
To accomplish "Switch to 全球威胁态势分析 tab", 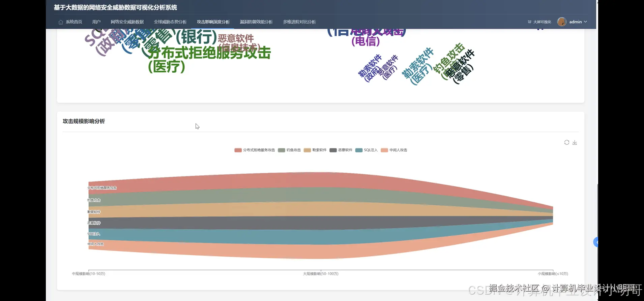I will pos(170,22).
